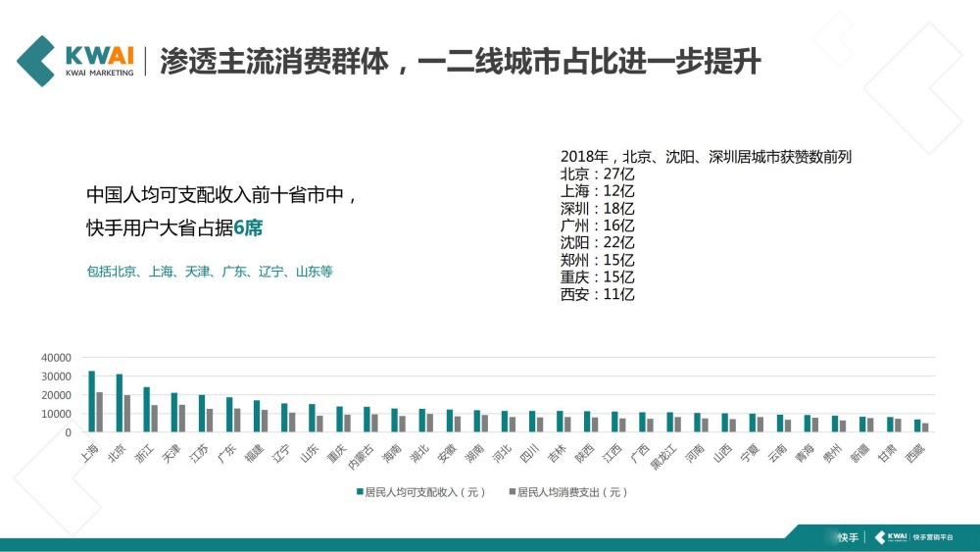Click the 10000 y-axis label
Screen dimensions: 980x552
click(56, 414)
